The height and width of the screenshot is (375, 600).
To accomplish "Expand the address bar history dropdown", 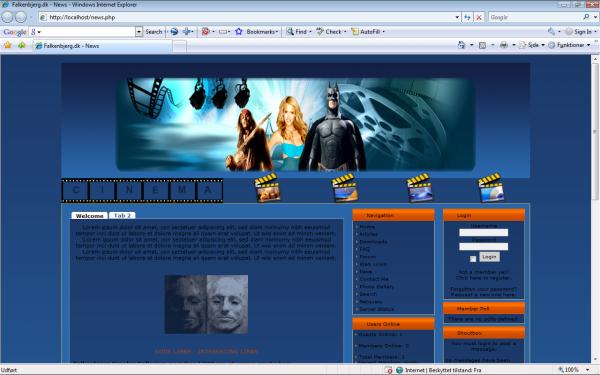I will point(457,17).
